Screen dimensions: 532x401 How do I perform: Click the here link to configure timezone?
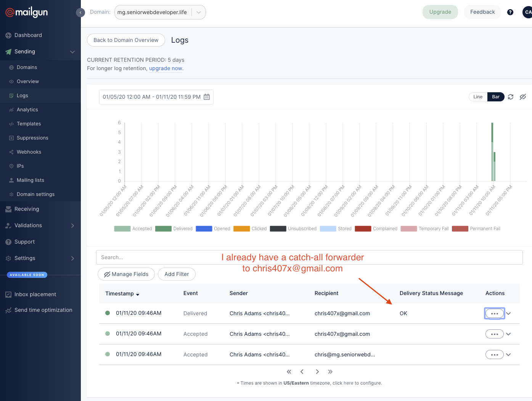(348, 383)
